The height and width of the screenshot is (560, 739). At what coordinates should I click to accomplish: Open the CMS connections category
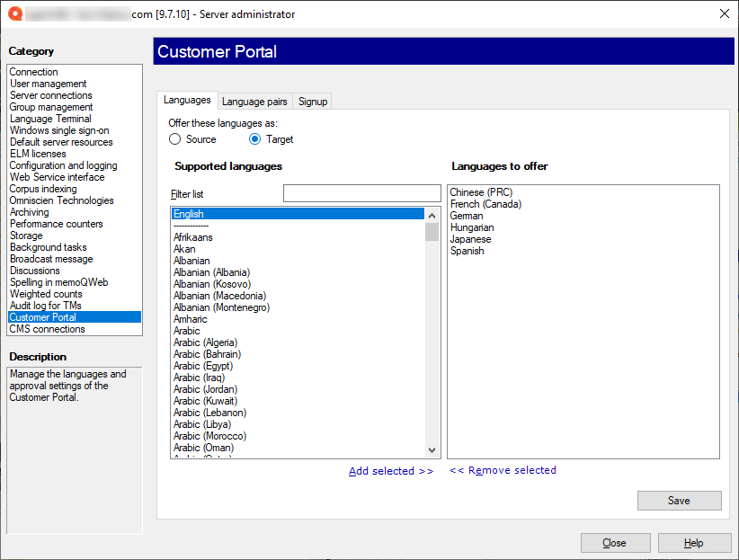(x=48, y=329)
